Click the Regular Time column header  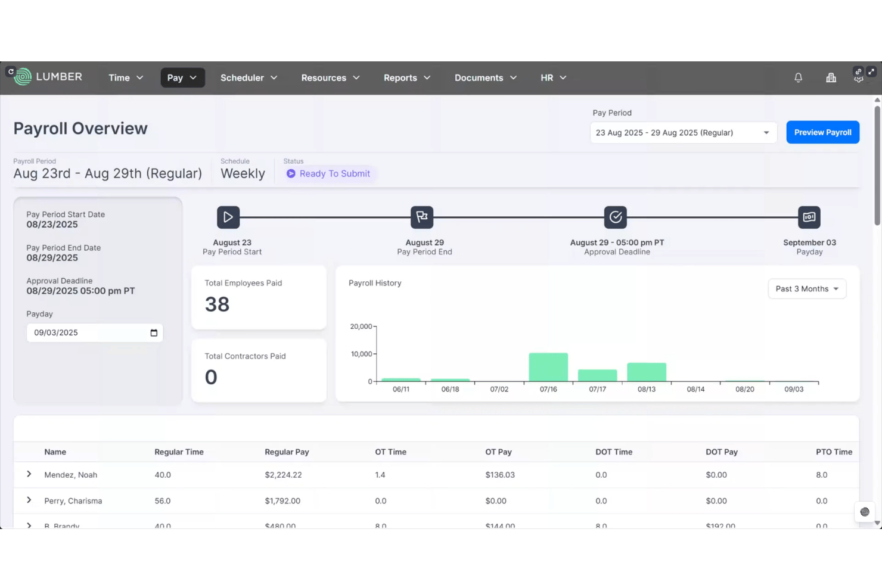click(x=179, y=452)
